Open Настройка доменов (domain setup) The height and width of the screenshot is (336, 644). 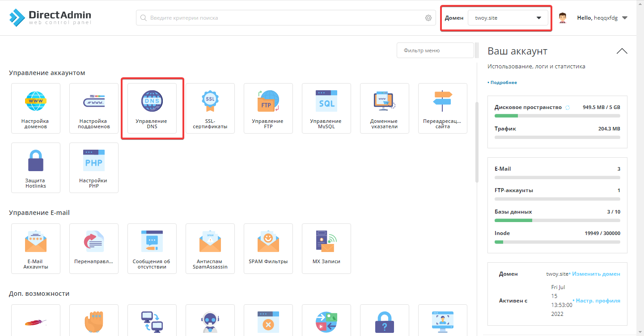coord(36,108)
